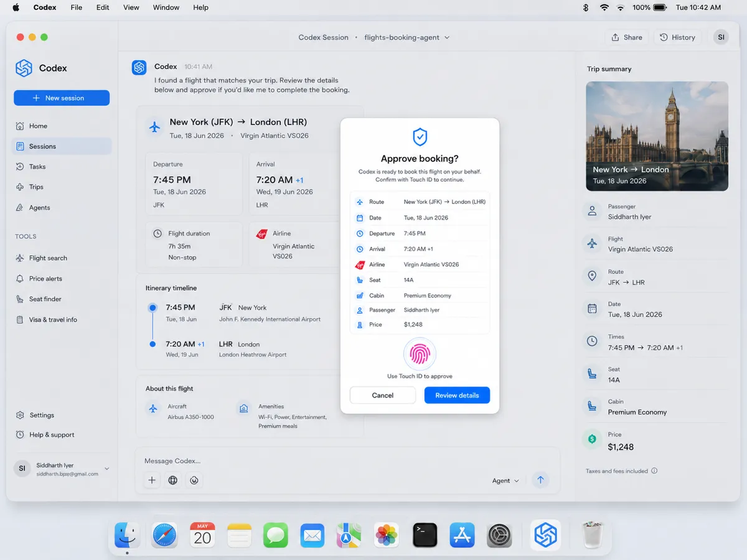Open the View menu
747x560 pixels.
(x=131, y=7)
